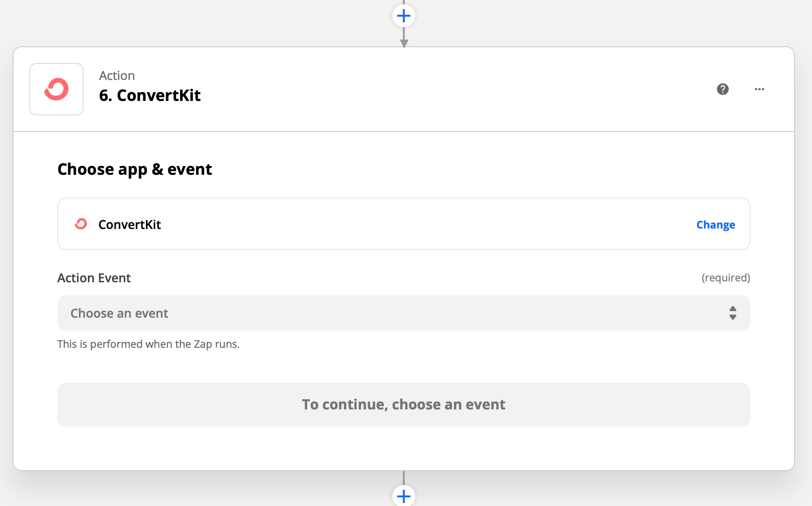
Task: Collapse the "Choose app & event" section heading
Action: (135, 169)
